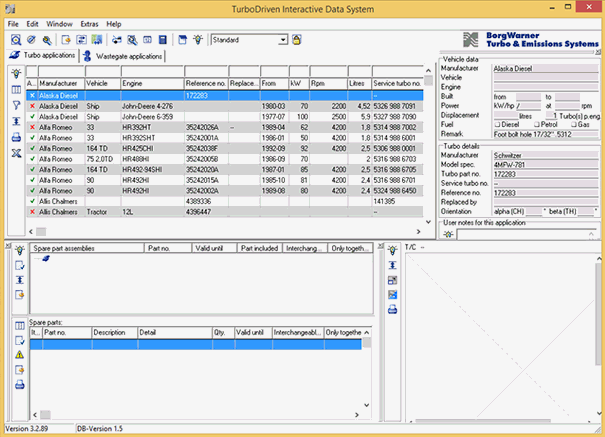
Task: Select the Allis Chalmers Tractor 12L row
Action: (x=225, y=212)
